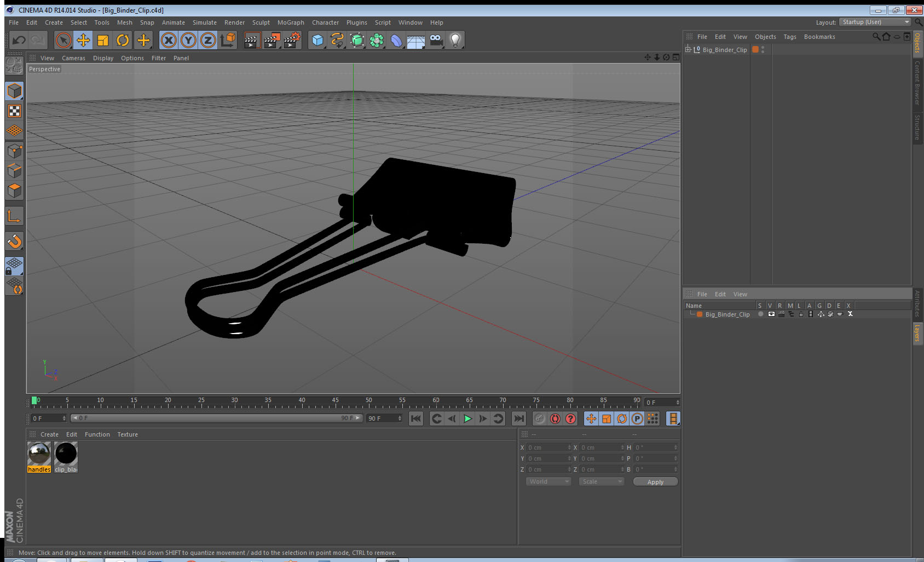Click the orange layer dot in Object Manager

755,49
